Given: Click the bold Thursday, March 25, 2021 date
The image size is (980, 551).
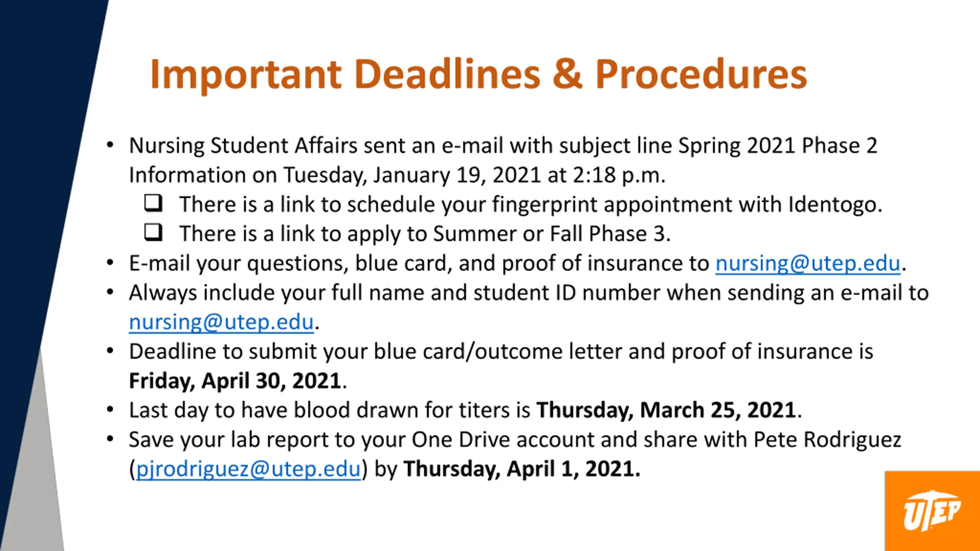Looking at the screenshot, I should (x=666, y=410).
